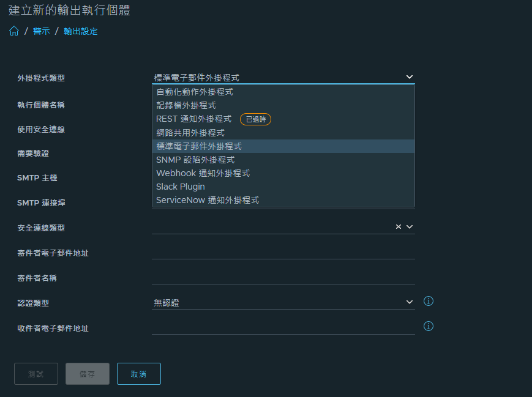
Task: Clear the 安全連線類型 selection with X
Action: pyautogui.click(x=399, y=226)
